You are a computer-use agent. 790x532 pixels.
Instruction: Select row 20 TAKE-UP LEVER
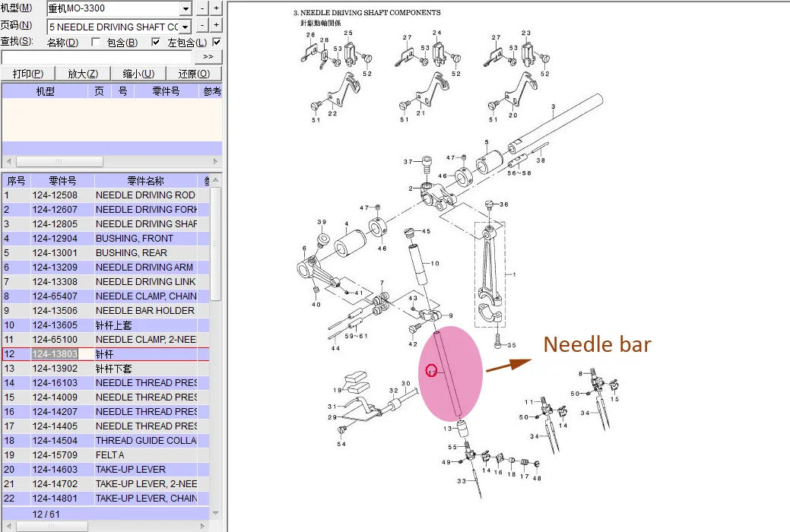[106, 470]
